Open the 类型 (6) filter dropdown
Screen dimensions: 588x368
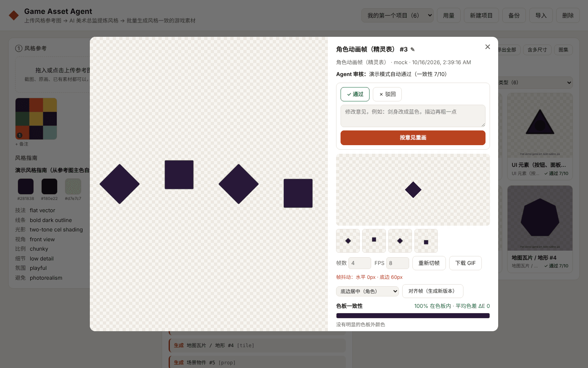(535, 83)
